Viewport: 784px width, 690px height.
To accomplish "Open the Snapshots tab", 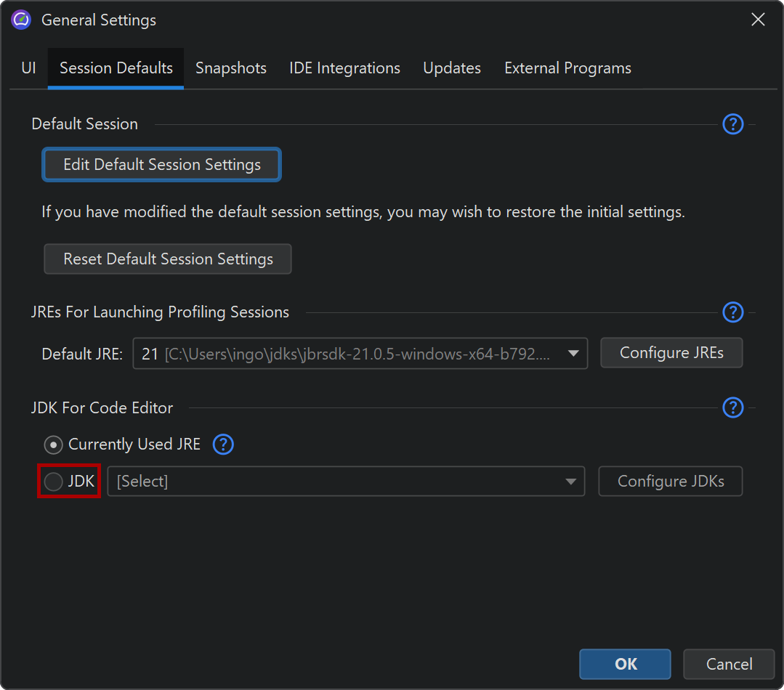I will point(231,68).
